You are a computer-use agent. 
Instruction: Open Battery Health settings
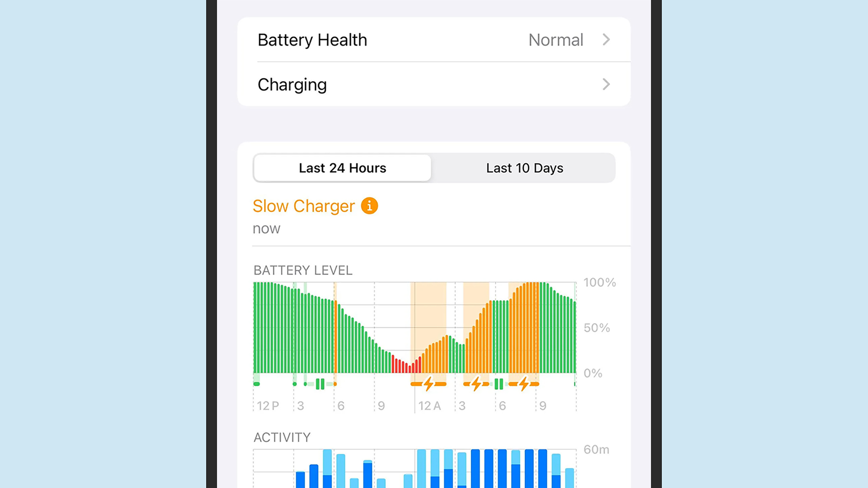(434, 40)
